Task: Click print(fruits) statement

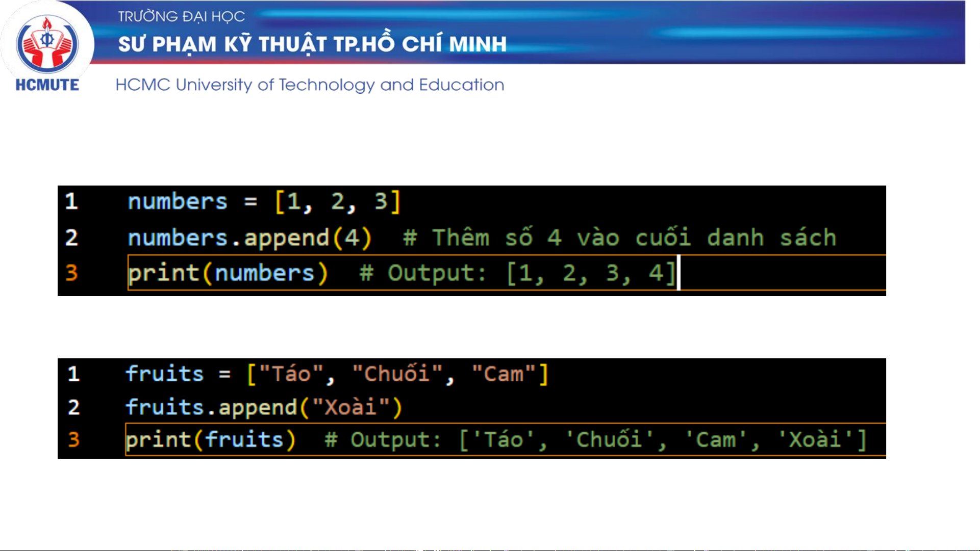Action: (211, 439)
